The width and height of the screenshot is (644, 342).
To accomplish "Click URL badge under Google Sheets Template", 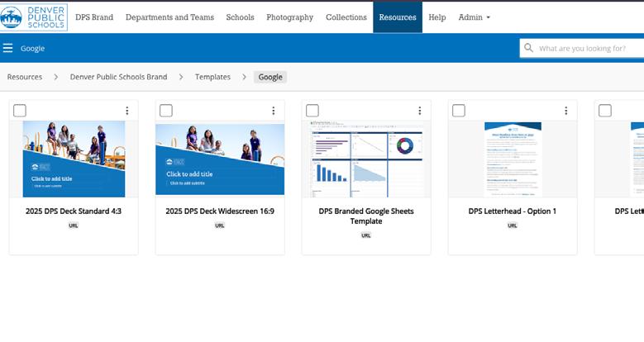I will click(x=366, y=235).
